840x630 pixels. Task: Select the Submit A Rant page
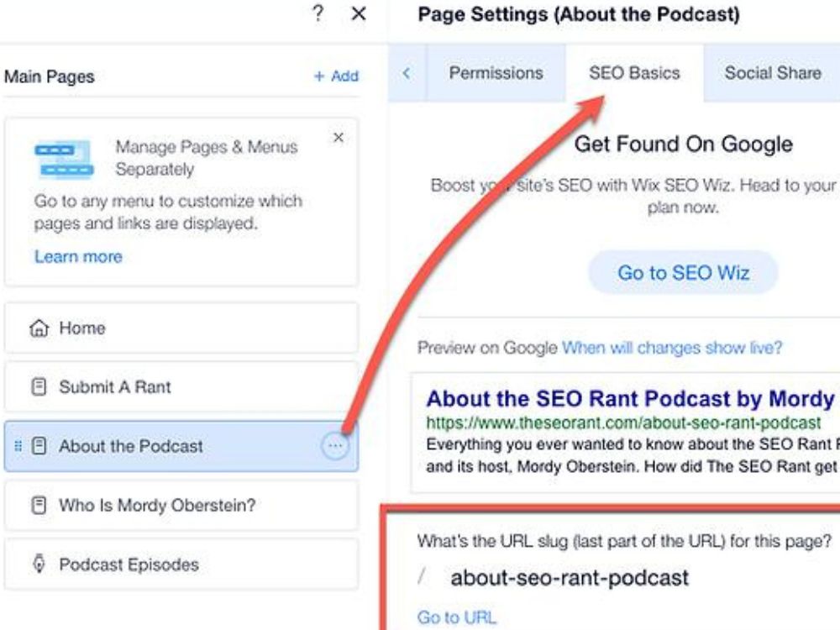(x=181, y=386)
